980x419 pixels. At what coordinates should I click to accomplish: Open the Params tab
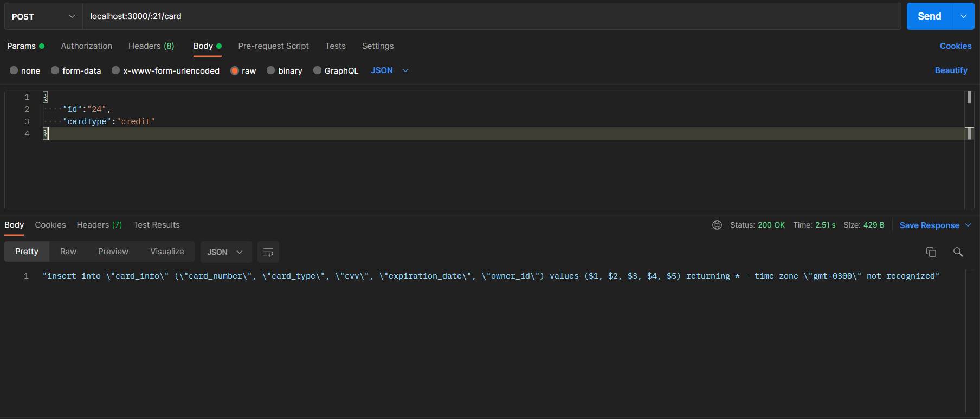click(25, 46)
